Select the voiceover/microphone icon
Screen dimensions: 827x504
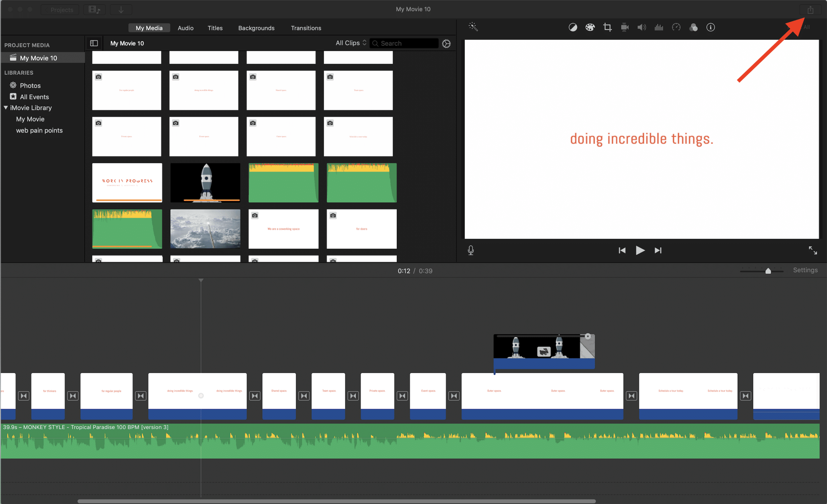tap(471, 250)
